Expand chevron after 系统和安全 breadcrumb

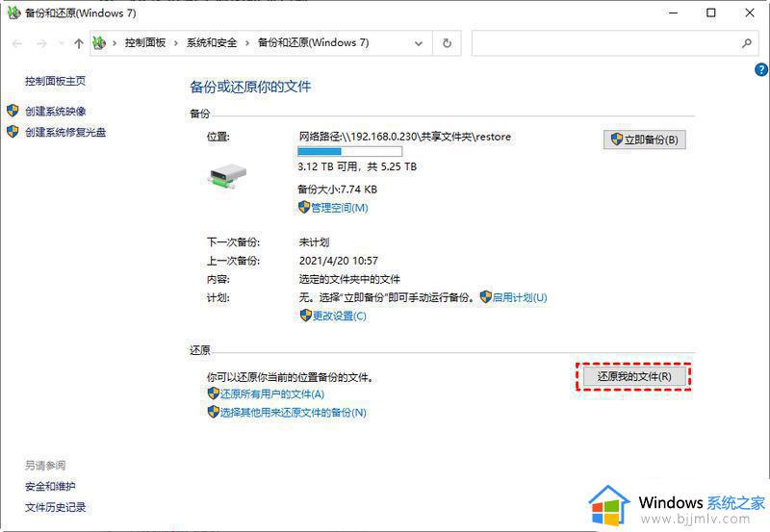pyautogui.click(x=247, y=43)
